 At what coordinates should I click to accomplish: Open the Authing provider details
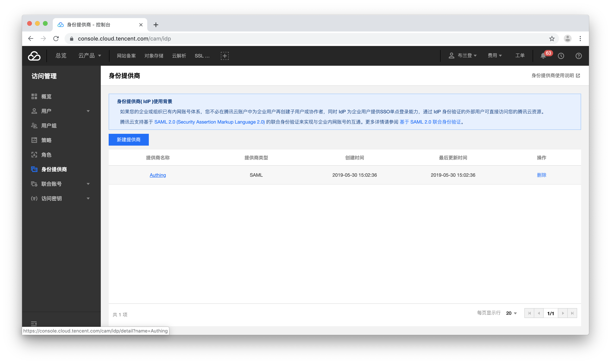tap(157, 175)
